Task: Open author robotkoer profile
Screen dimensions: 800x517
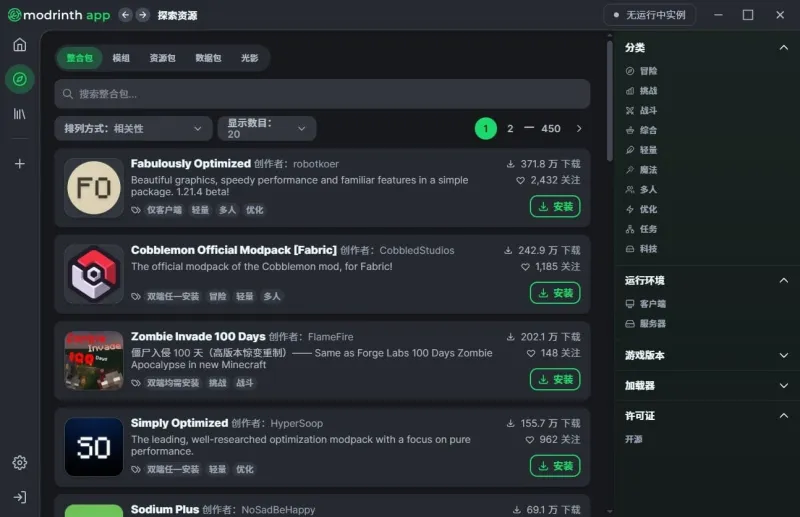Action: coord(316,164)
